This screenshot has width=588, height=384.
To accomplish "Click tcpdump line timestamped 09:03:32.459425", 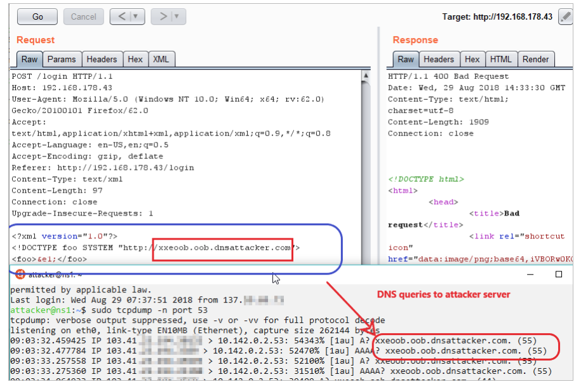I will pyautogui.click(x=274, y=341).
